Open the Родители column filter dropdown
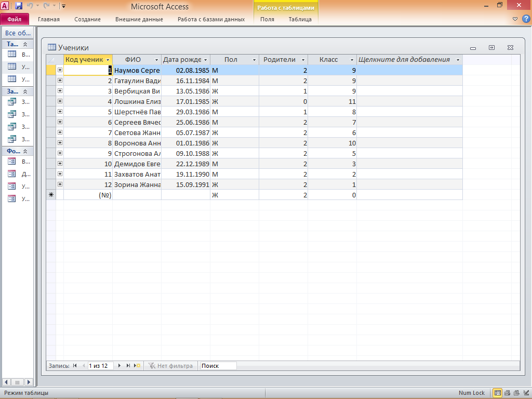This screenshot has height=399, width=532. [303, 60]
